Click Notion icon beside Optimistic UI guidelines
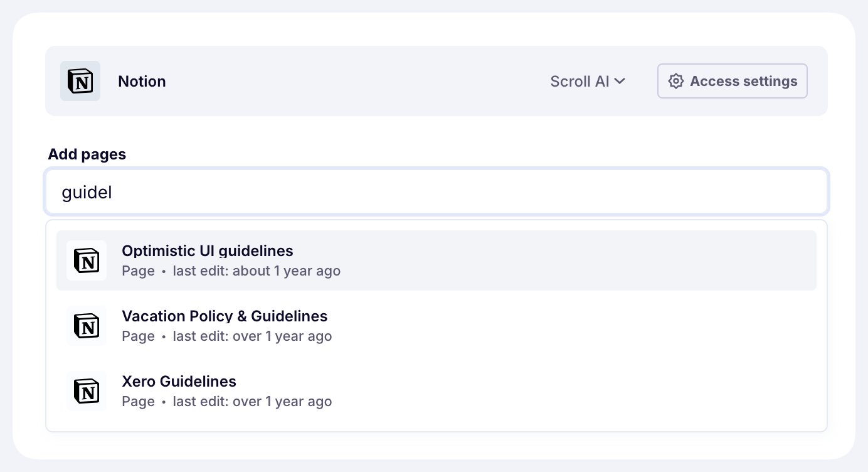This screenshot has width=868, height=472. pos(87,260)
